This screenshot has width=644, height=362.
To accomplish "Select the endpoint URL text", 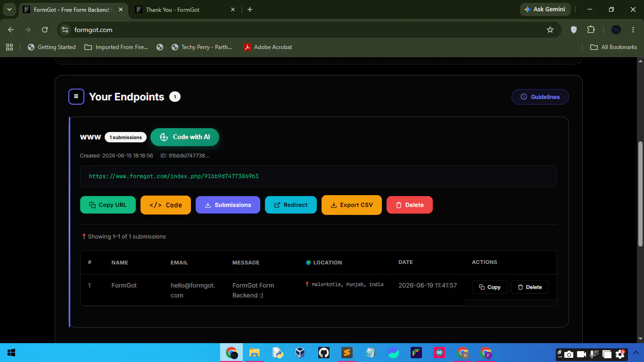I will coord(173,176).
